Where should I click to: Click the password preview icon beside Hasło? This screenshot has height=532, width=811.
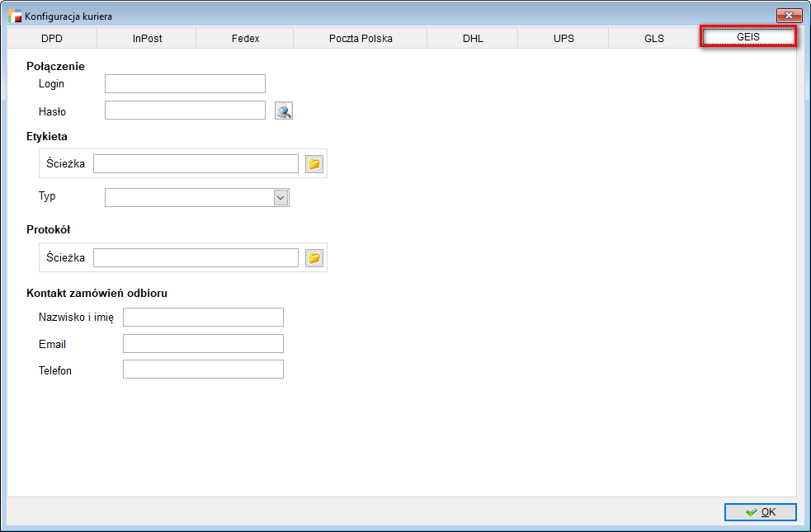(284, 111)
